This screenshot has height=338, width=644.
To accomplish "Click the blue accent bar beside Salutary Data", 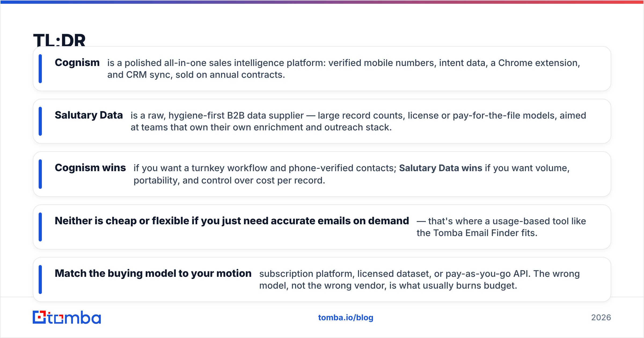I will [x=40, y=121].
